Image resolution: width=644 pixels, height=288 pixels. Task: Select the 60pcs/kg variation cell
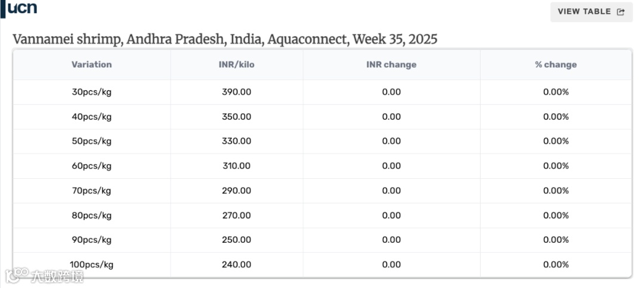point(91,166)
